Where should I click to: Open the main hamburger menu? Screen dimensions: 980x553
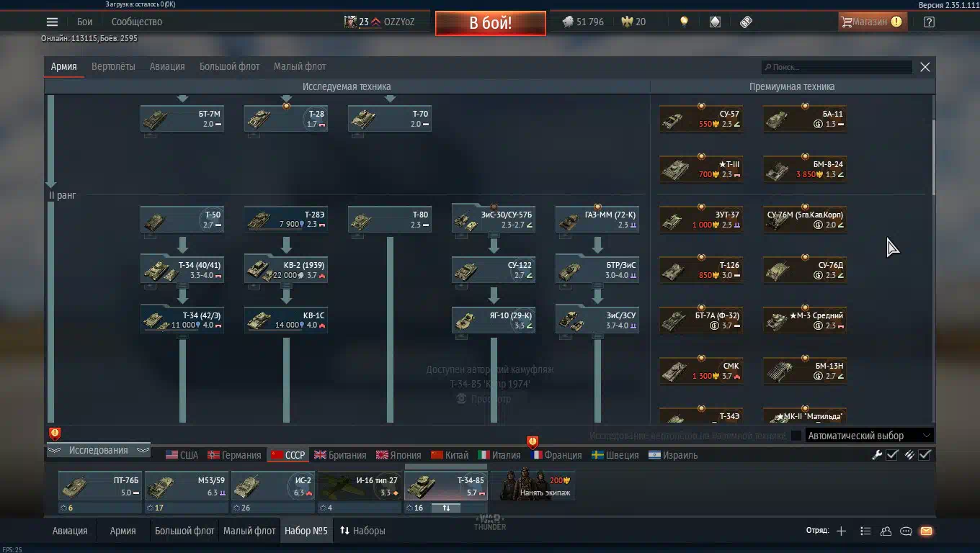pyautogui.click(x=52, y=22)
